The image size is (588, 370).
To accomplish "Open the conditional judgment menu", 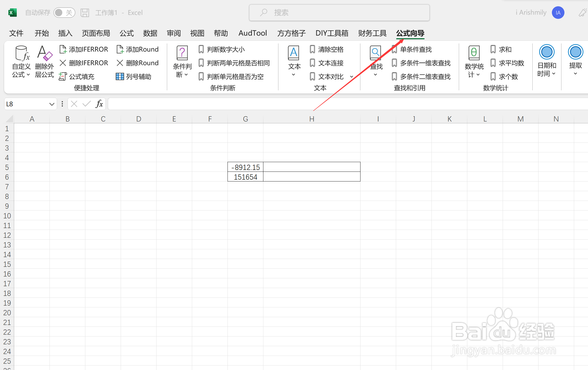I will coord(182,62).
